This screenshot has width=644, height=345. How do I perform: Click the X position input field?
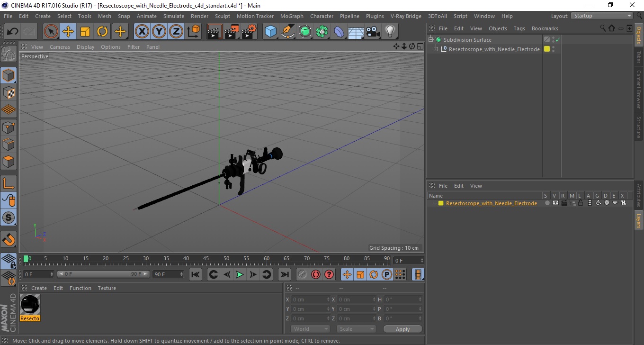coord(310,300)
